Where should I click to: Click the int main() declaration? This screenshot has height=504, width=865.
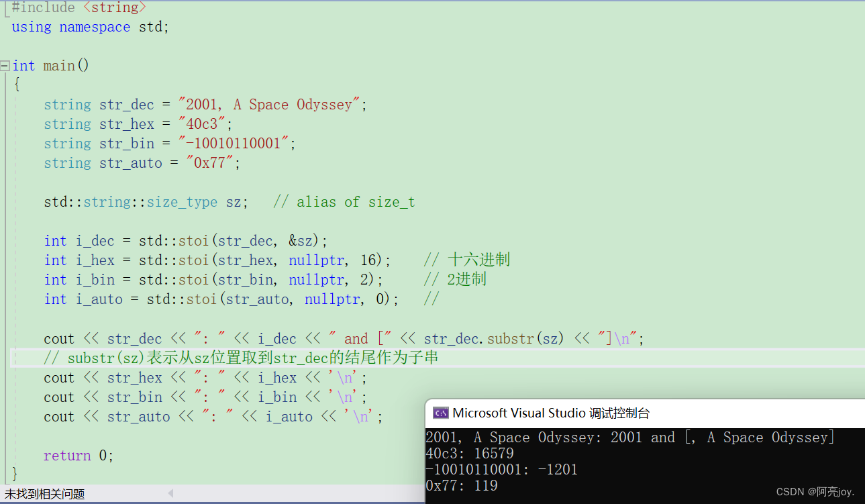(x=51, y=66)
